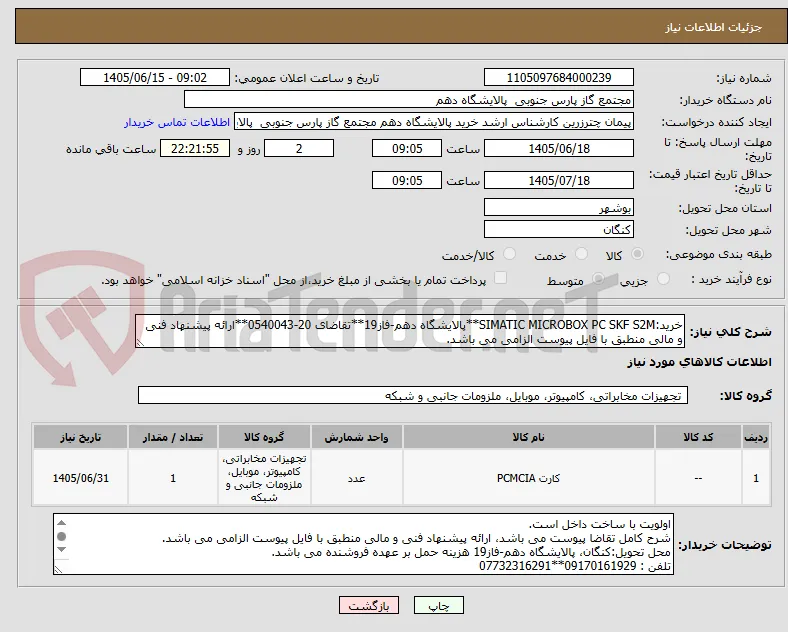This screenshot has width=788, height=632.
Task: Click scroll-up arrow in buyer notes box
Action: click(61, 523)
